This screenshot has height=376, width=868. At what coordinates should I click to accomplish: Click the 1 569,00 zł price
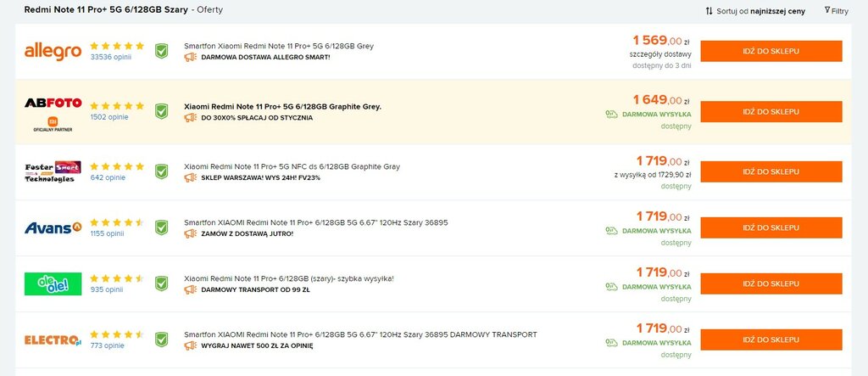point(661,40)
